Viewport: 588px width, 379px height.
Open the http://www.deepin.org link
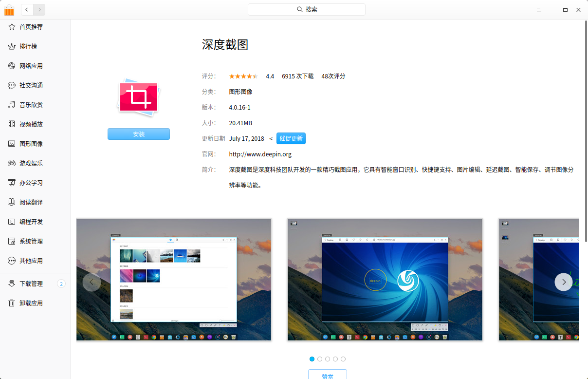point(260,154)
